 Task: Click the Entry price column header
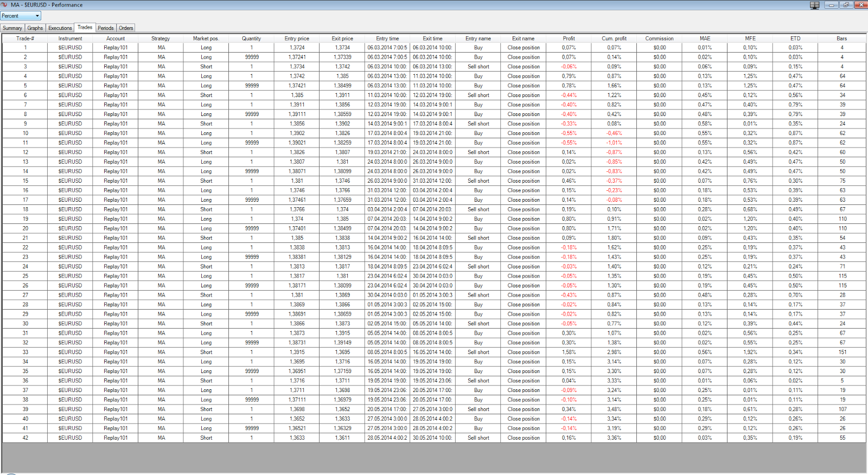click(x=297, y=38)
